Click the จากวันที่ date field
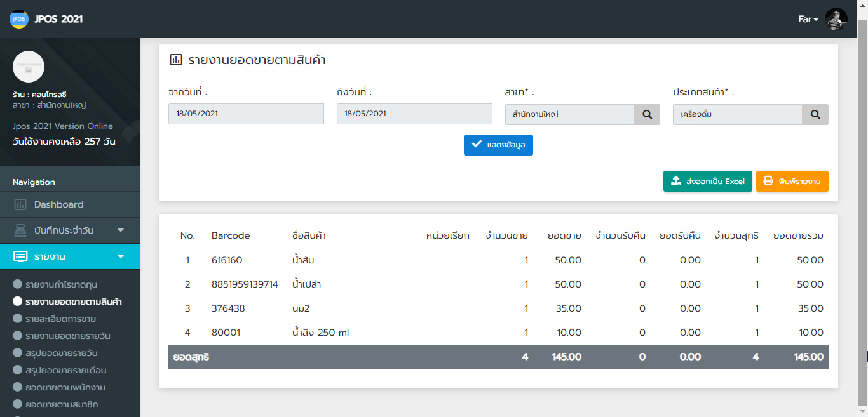 (246, 114)
